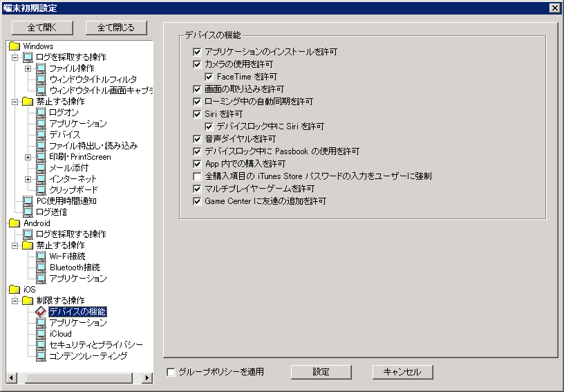This screenshot has height=392, width=564.
Task: Expand the ファイル操作 tree node
Action: 28,68
